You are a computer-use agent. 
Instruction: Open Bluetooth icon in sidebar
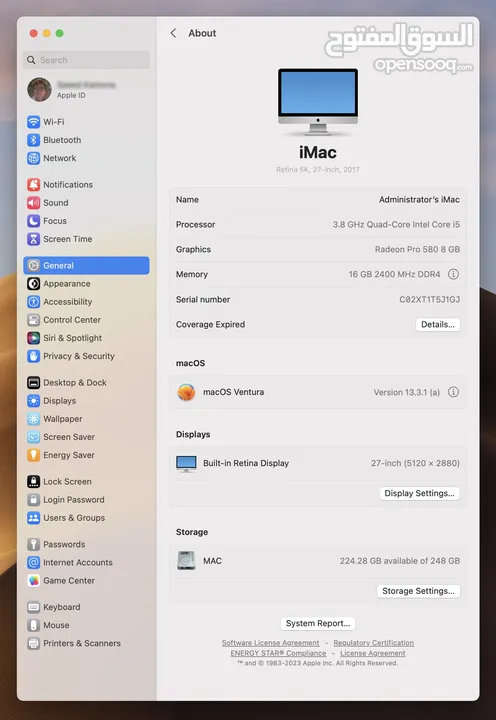[34, 140]
